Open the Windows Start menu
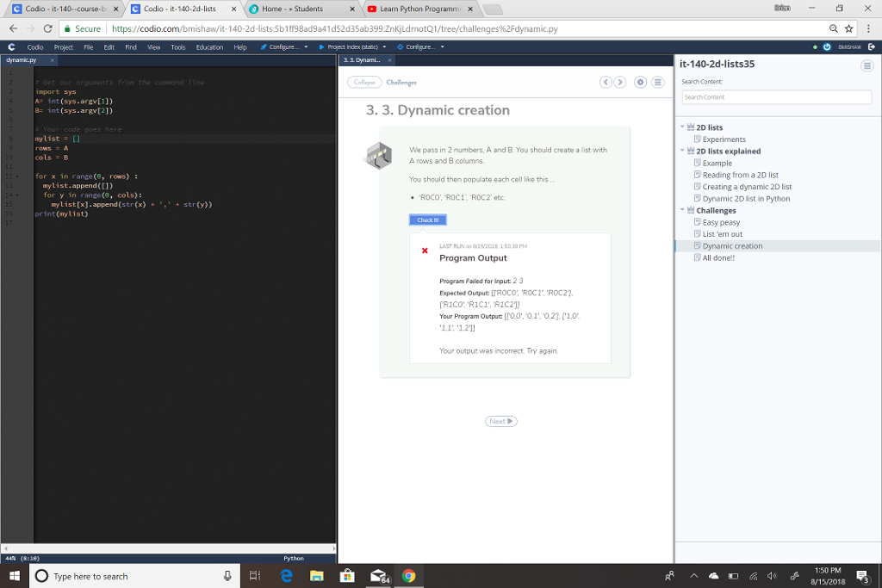This screenshot has height=588, width=882. click(x=15, y=576)
